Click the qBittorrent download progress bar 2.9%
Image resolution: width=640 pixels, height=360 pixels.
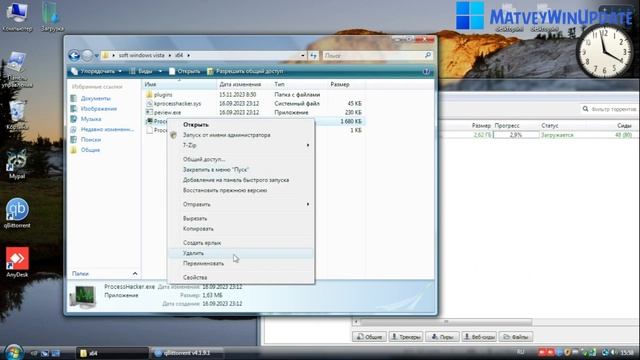[516, 135]
